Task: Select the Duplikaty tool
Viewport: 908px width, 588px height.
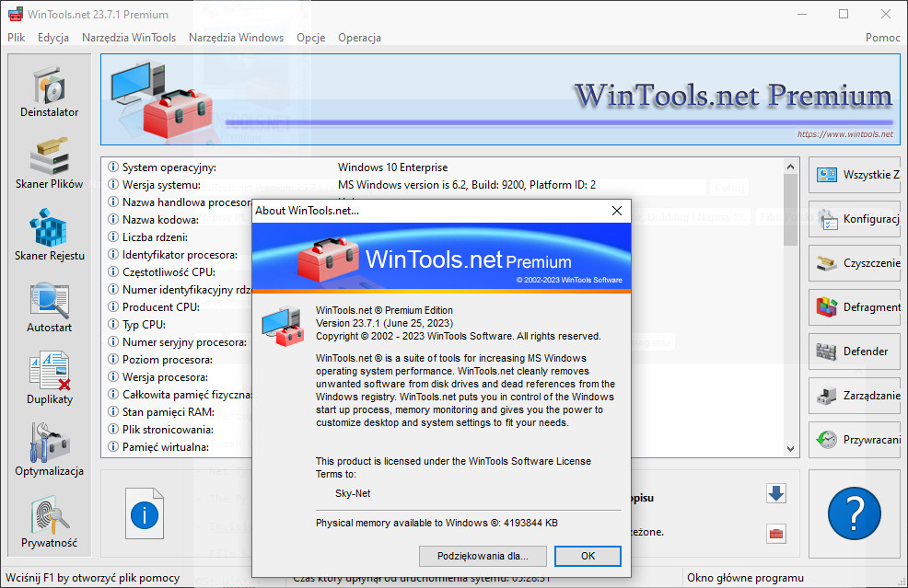Action: tap(49, 380)
